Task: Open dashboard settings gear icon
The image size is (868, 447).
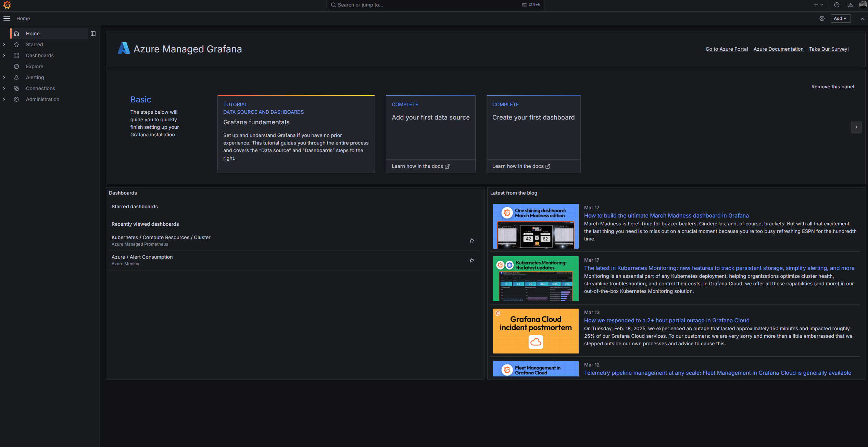Action: 822,18
